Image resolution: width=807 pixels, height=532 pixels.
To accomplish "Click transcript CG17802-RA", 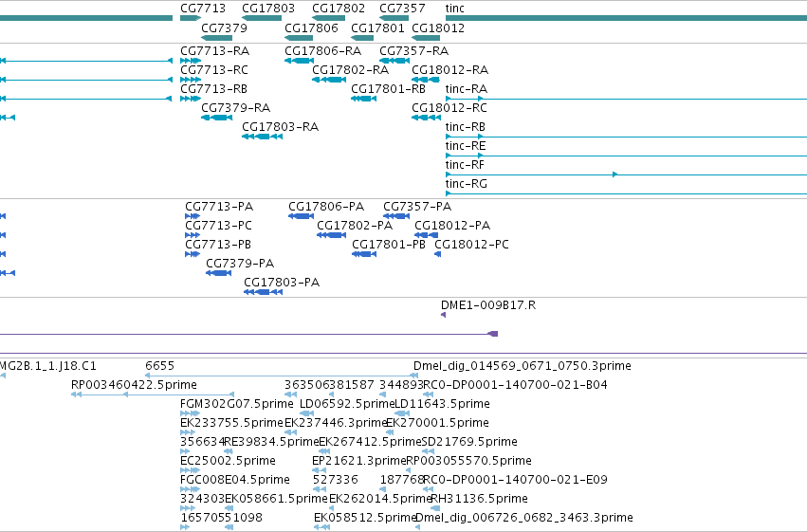I will tap(350, 70).
